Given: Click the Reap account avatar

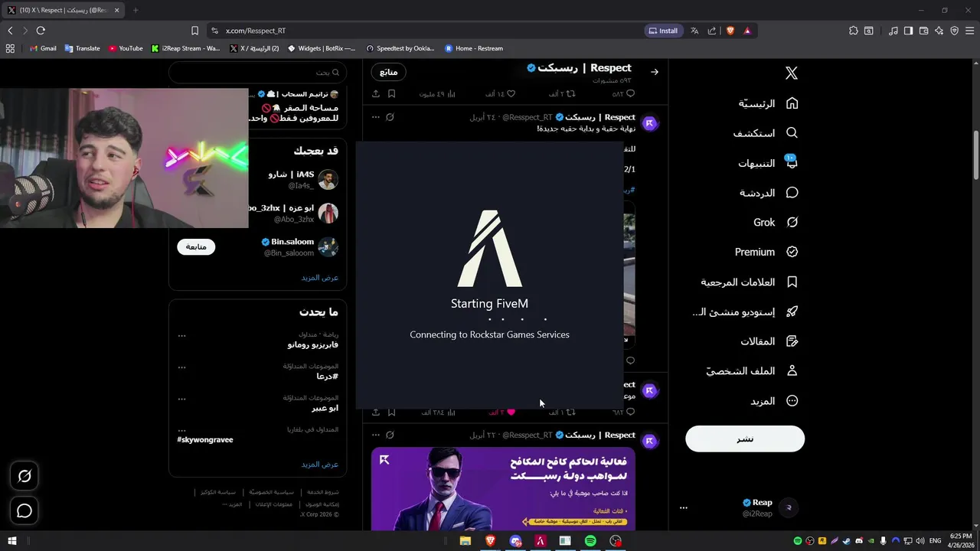Looking at the screenshot, I should [789, 507].
